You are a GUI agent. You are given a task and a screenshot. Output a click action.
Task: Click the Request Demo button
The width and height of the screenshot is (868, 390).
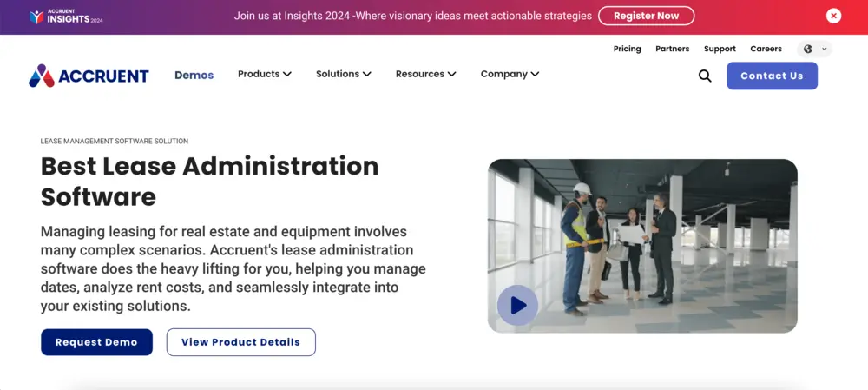[96, 342]
